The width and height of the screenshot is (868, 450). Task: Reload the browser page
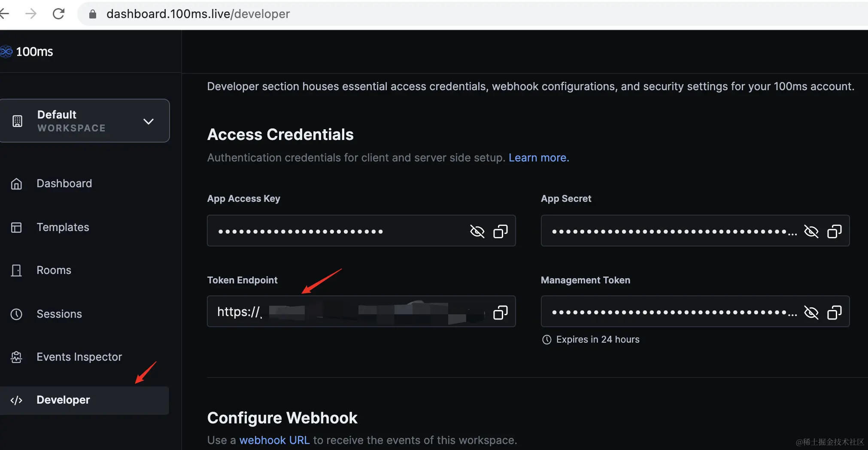click(x=58, y=14)
